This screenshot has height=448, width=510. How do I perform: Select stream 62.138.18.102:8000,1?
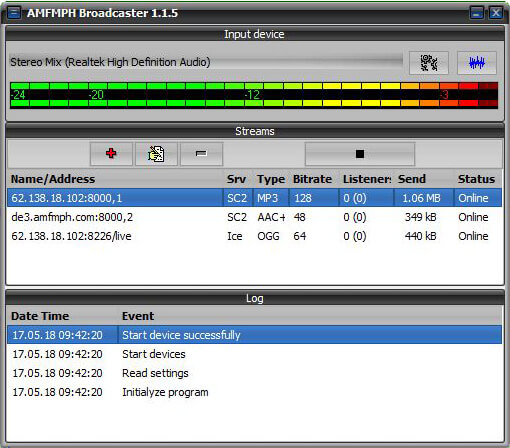(254, 198)
